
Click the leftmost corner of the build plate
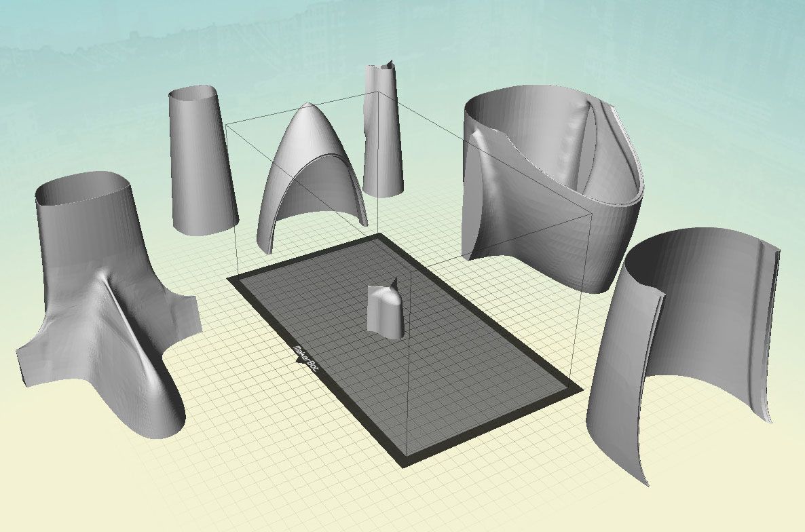click(x=231, y=279)
